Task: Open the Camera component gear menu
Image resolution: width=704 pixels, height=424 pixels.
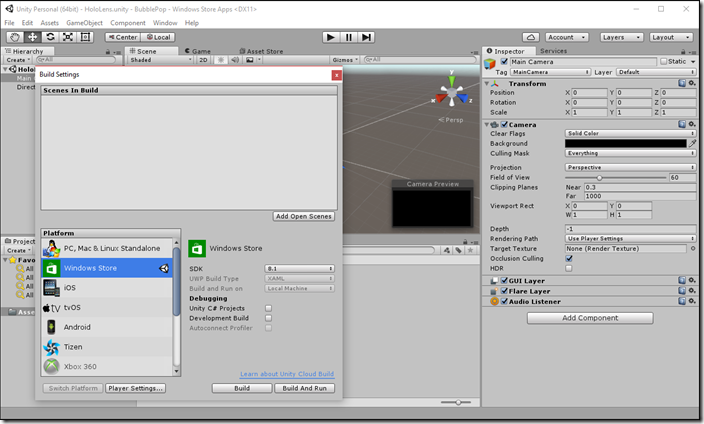Action: click(692, 124)
